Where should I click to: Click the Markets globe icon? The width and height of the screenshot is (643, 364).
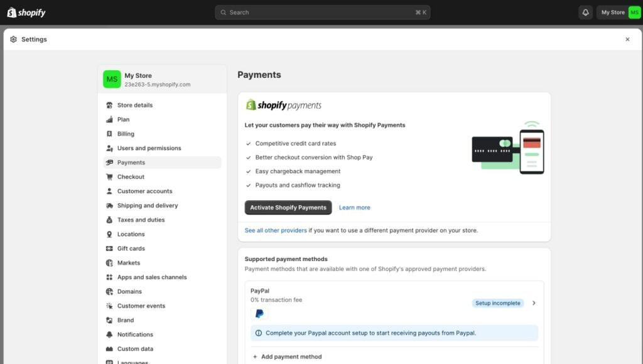point(111,262)
